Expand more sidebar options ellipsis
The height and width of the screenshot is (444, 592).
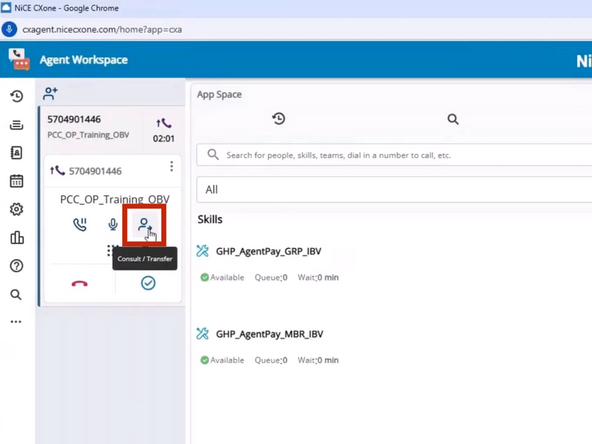coord(16,322)
